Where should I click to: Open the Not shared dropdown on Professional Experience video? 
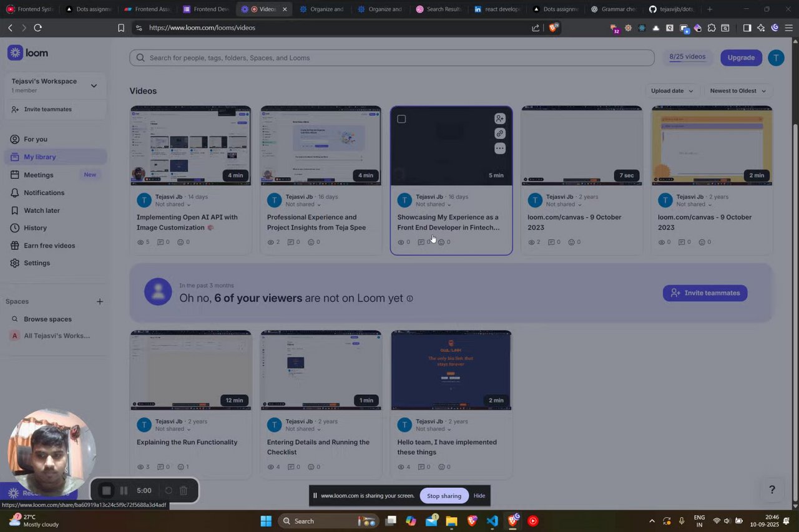tap(303, 205)
